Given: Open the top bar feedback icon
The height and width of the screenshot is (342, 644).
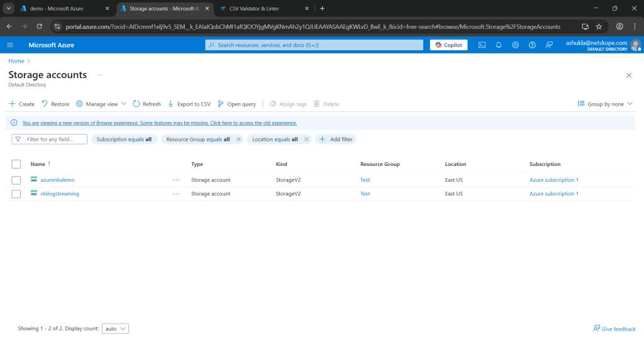Looking at the screenshot, I should click(x=549, y=45).
